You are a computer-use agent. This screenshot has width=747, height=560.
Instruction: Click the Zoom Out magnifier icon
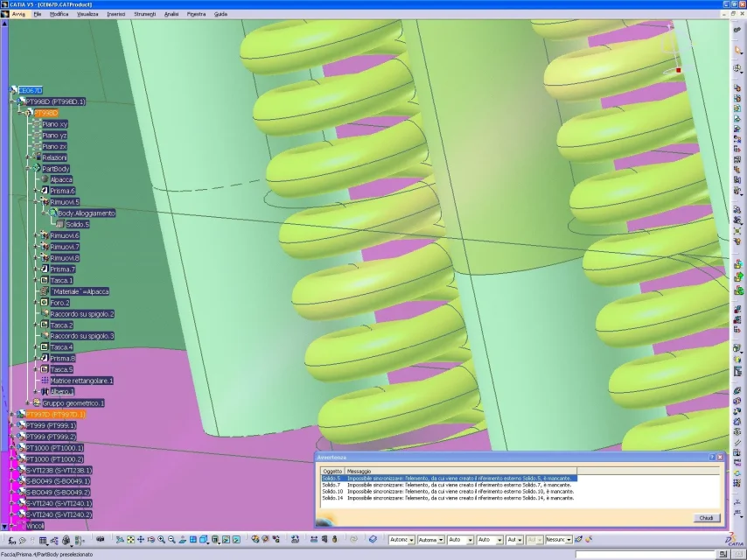point(171,540)
